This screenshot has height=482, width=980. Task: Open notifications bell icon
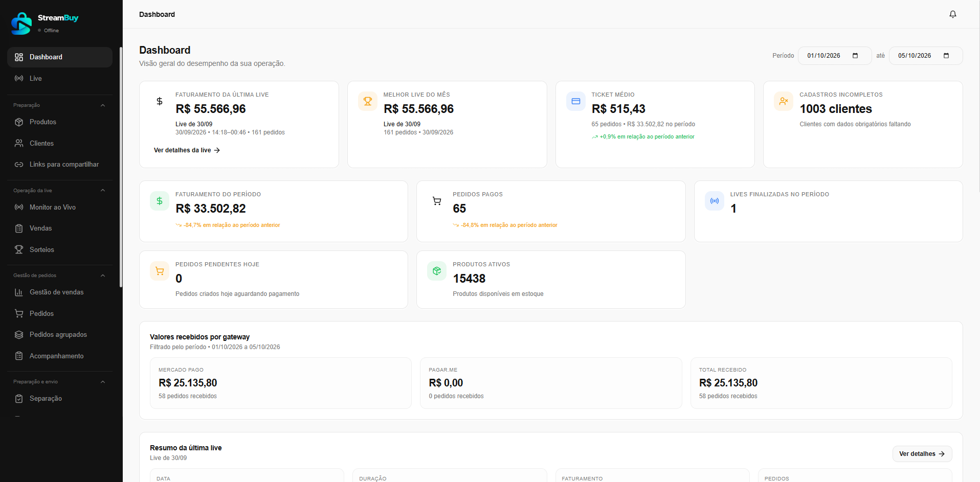coord(953,14)
